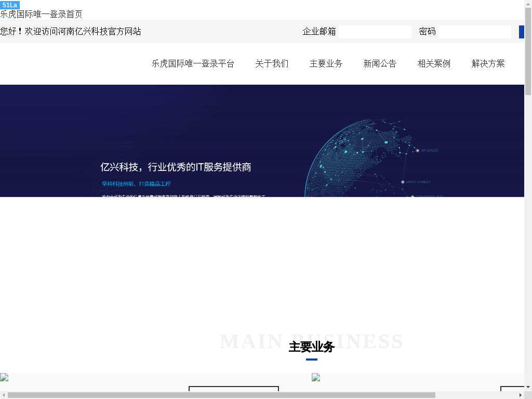Click the scroll right arrow
The width and height of the screenshot is (532, 399).
(x=521, y=395)
